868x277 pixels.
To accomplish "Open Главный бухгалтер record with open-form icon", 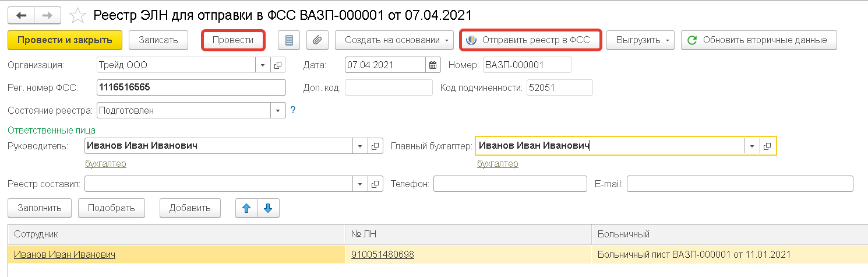I will click(x=767, y=146).
